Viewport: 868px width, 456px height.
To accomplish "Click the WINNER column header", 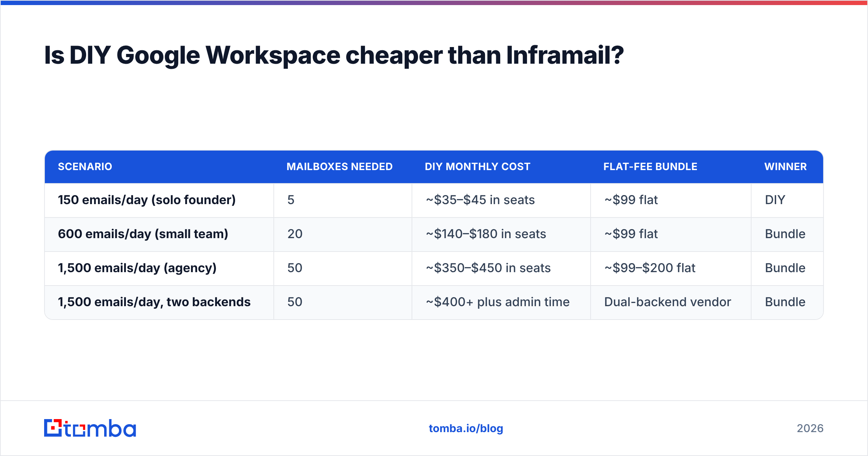I will [786, 166].
